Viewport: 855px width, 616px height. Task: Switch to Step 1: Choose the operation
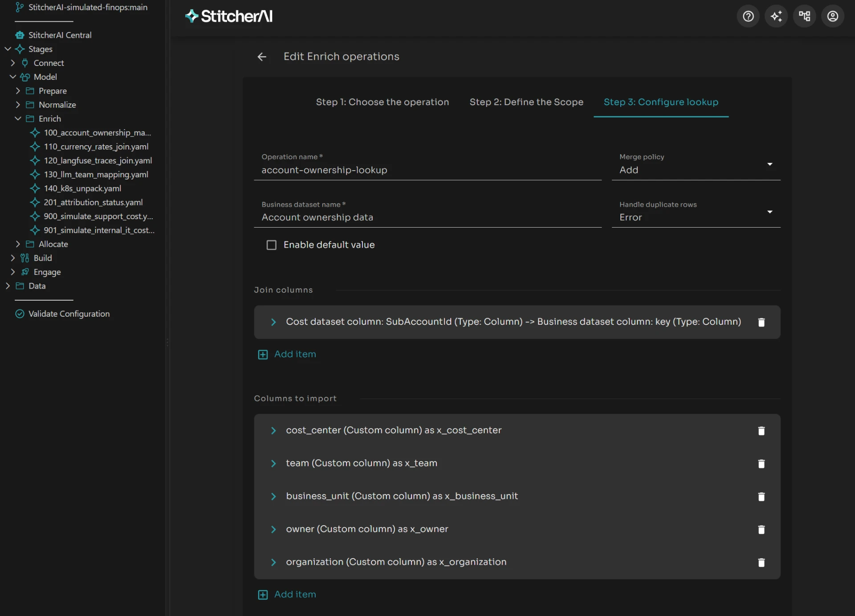point(383,102)
